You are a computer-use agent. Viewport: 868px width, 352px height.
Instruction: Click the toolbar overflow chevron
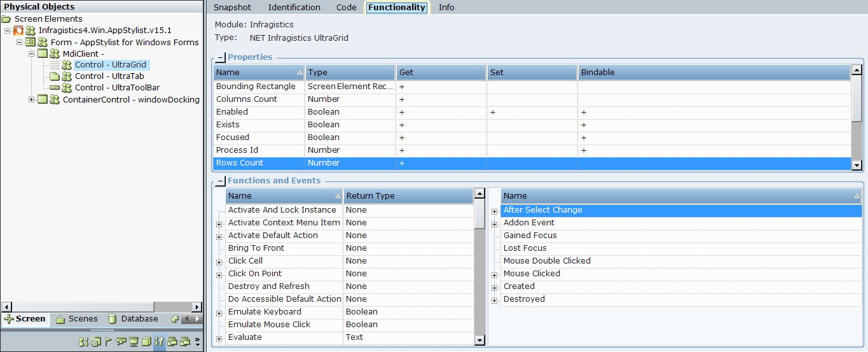197,341
